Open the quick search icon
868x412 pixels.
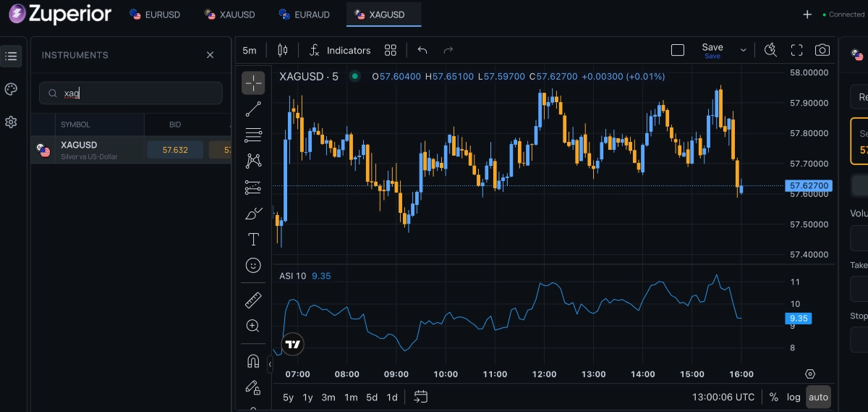click(x=770, y=50)
